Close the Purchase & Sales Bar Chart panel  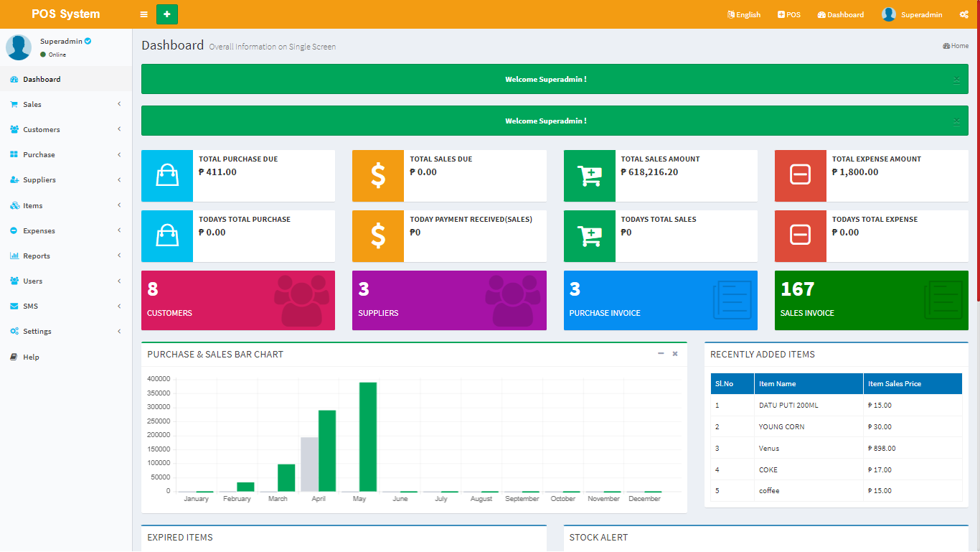(675, 354)
